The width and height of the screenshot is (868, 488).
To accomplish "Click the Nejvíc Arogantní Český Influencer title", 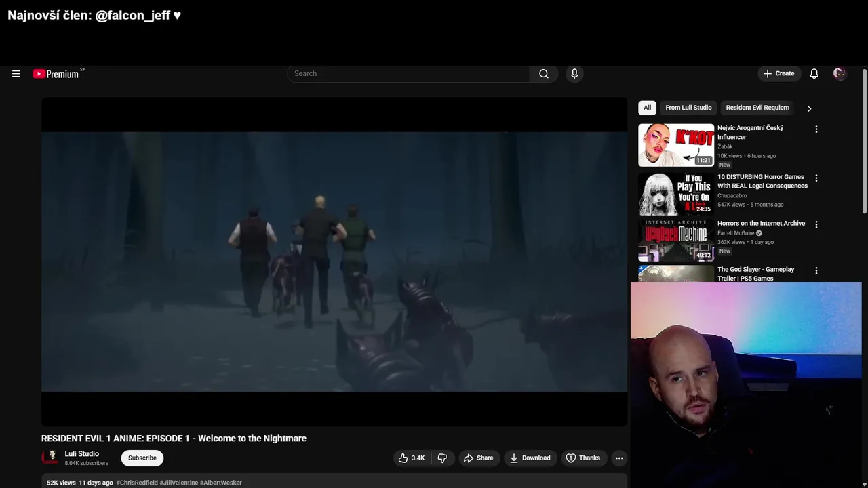I will (750, 132).
